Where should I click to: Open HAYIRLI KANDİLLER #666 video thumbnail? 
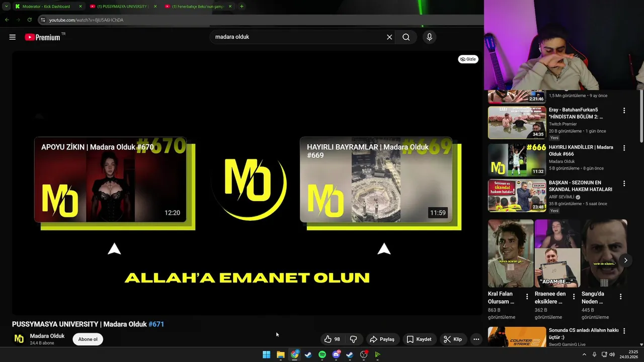point(517,160)
